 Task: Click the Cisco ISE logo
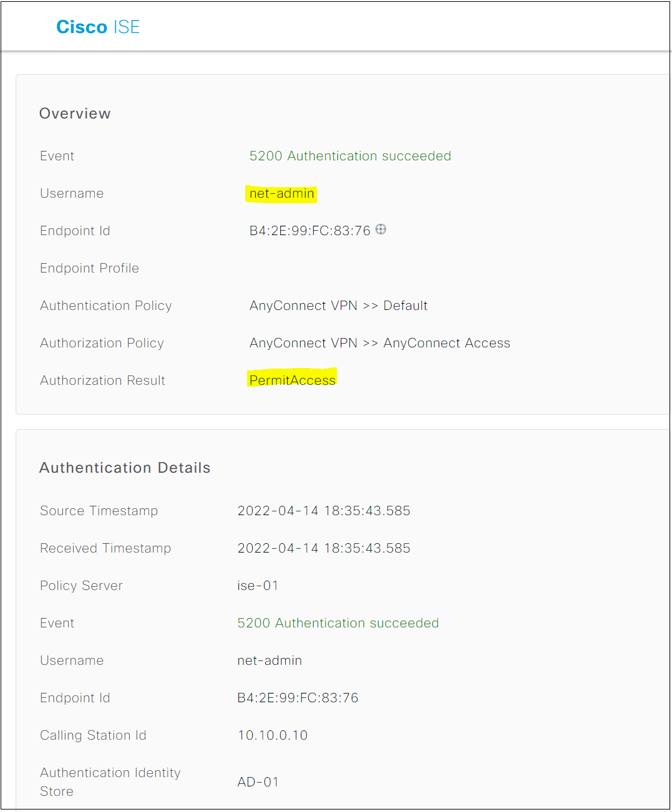coord(98,27)
